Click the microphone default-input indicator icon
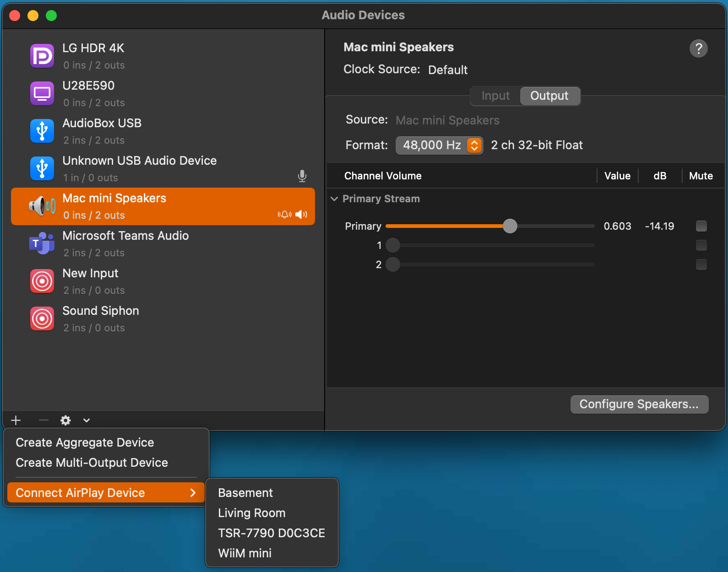The width and height of the screenshot is (728, 572). coord(302,176)
